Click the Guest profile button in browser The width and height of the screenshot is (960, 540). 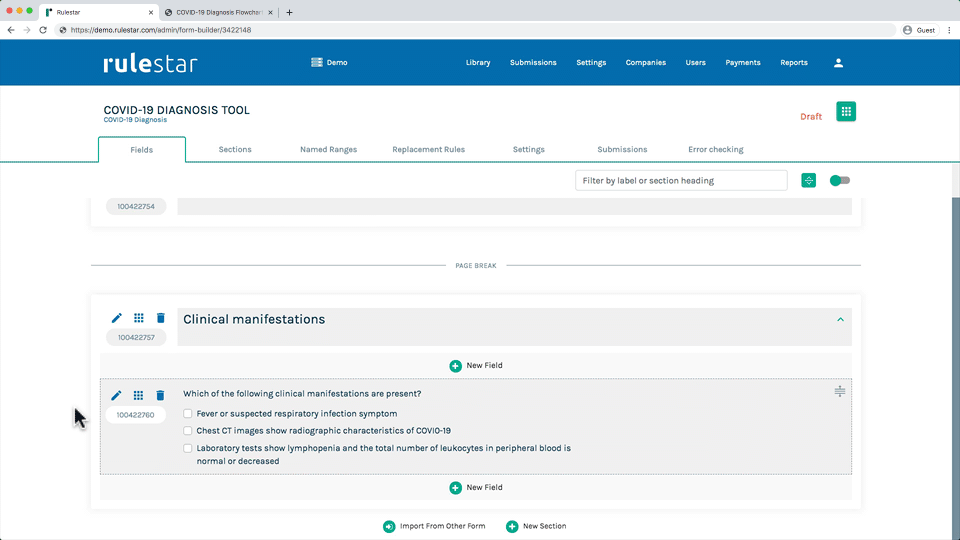click(919, 30)
